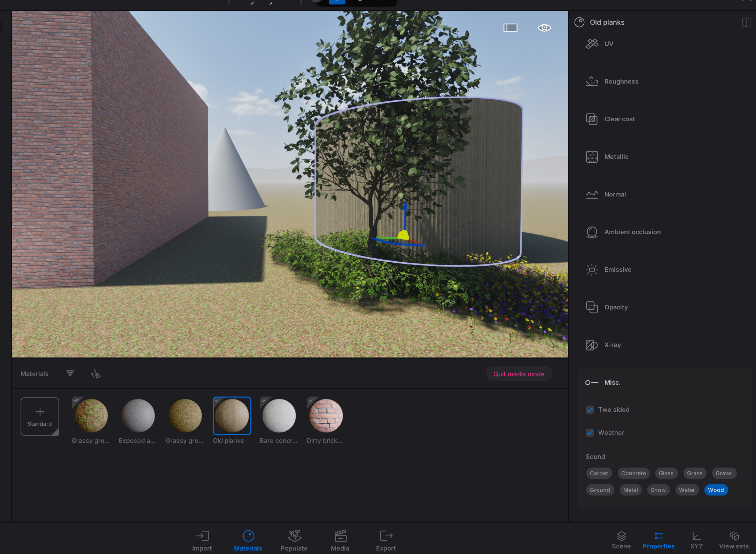Click the Emissive sun icon
The width and height of the screenshot is (756, 554).
point(592,270)
